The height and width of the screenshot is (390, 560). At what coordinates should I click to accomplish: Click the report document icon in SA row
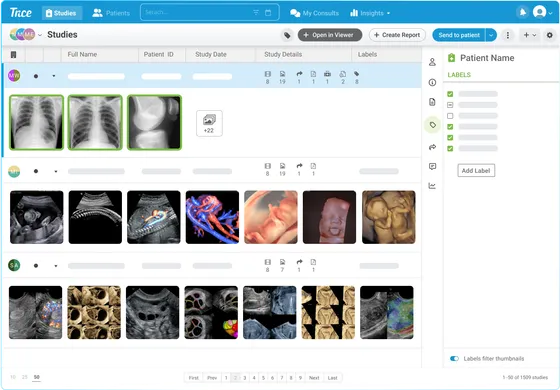[x=313, y=262]
